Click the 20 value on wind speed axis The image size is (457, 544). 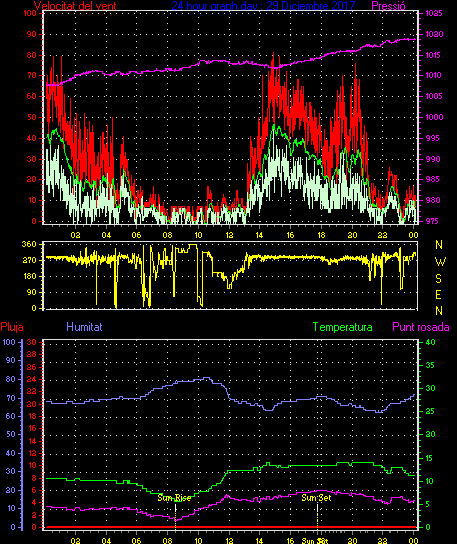click(x=32, y=179)
